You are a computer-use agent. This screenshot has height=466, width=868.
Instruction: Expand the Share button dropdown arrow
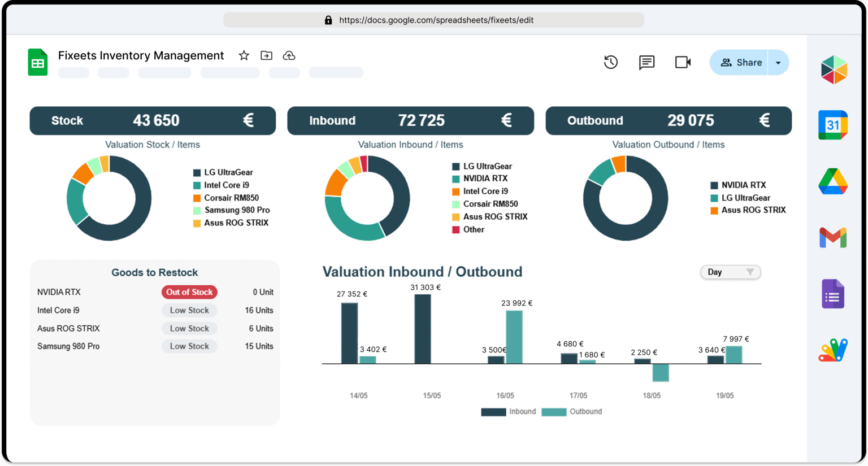[778, 63]
